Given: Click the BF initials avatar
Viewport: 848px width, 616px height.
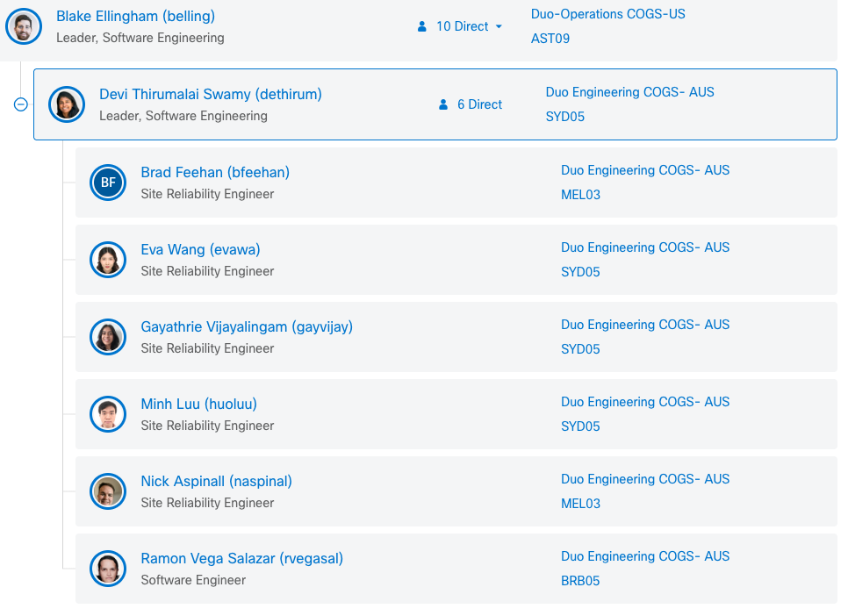Looking at the screenshot, I should [108, 183].
